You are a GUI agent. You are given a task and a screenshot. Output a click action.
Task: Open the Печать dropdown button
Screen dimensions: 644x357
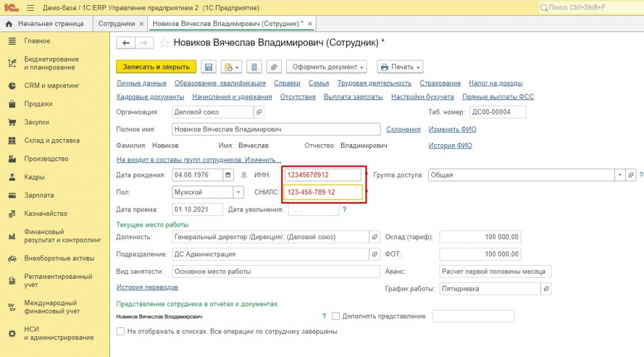click(400, 67)
